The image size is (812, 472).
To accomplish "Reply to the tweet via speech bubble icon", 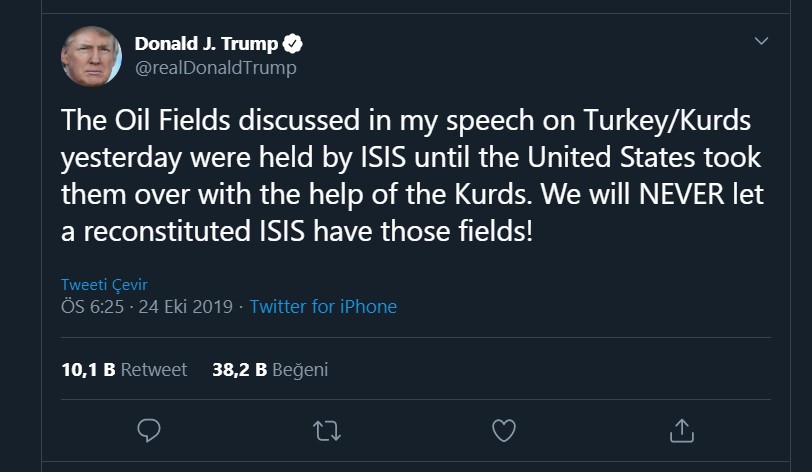I will coord(149,430).
